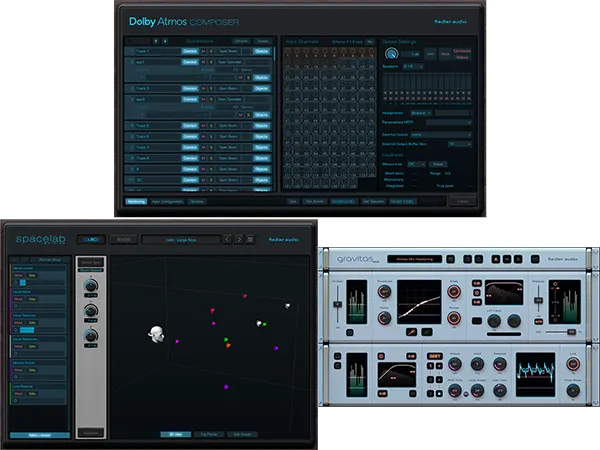Open the Speakers layout dropdown
Screen dimensions: 600x450
pyautogui.click(x=413, y=67)
